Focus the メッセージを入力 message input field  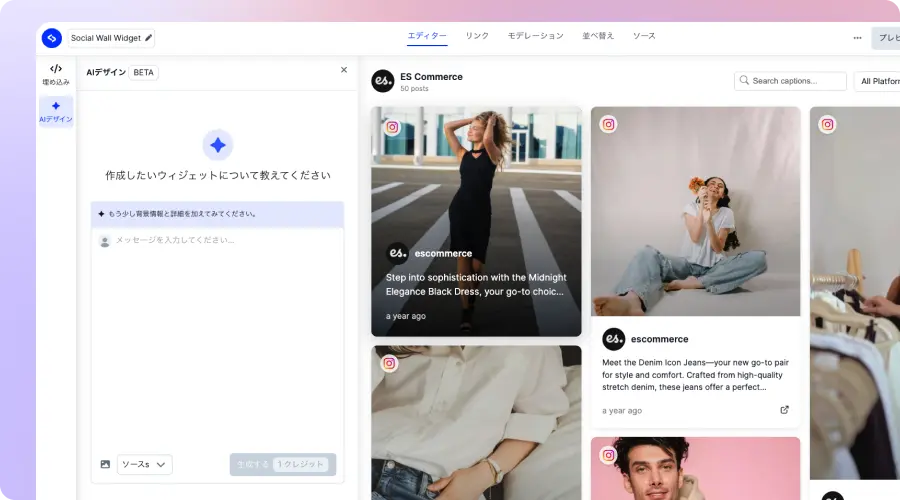(220, 240)
